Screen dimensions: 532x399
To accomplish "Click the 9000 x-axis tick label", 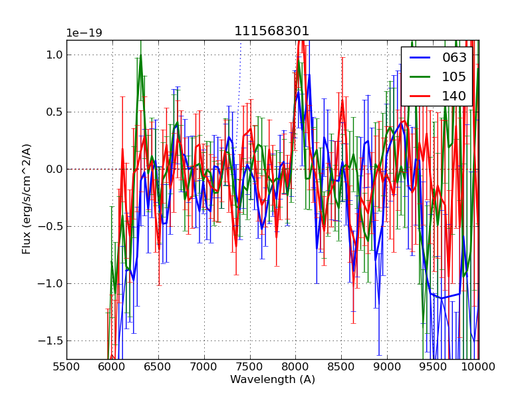I will [387, 367].
